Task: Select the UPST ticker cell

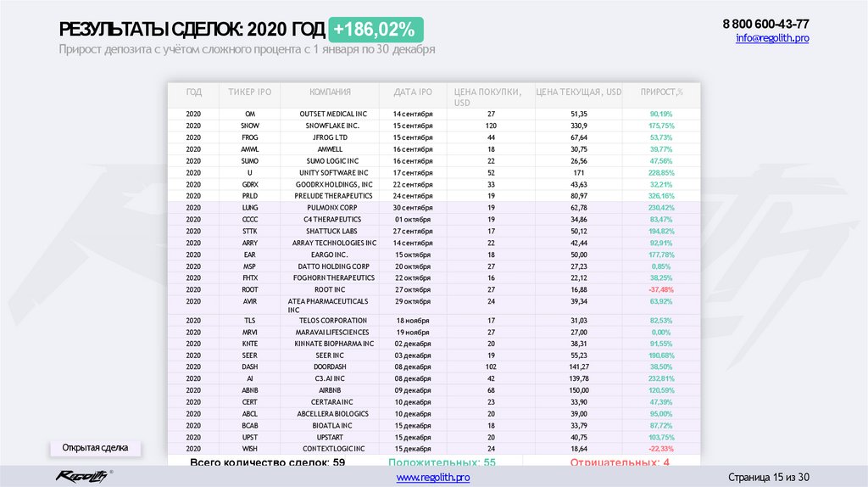Action: (250, 438)
